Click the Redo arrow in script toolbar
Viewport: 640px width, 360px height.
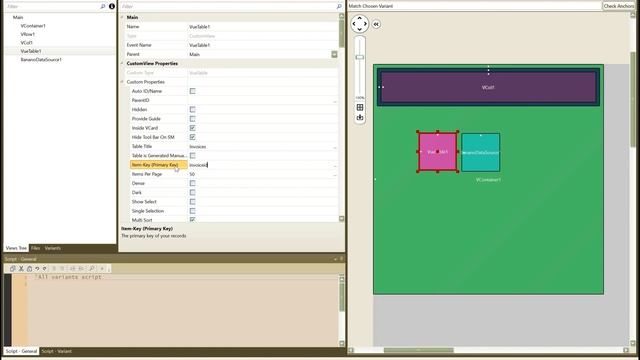pos(44,269)
